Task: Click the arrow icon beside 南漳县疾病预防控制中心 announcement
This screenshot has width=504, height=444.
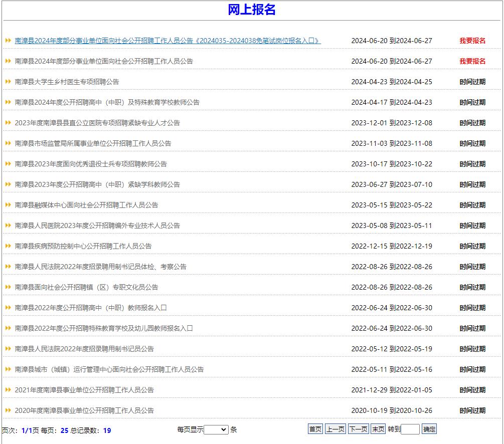Action: point(8,246)
